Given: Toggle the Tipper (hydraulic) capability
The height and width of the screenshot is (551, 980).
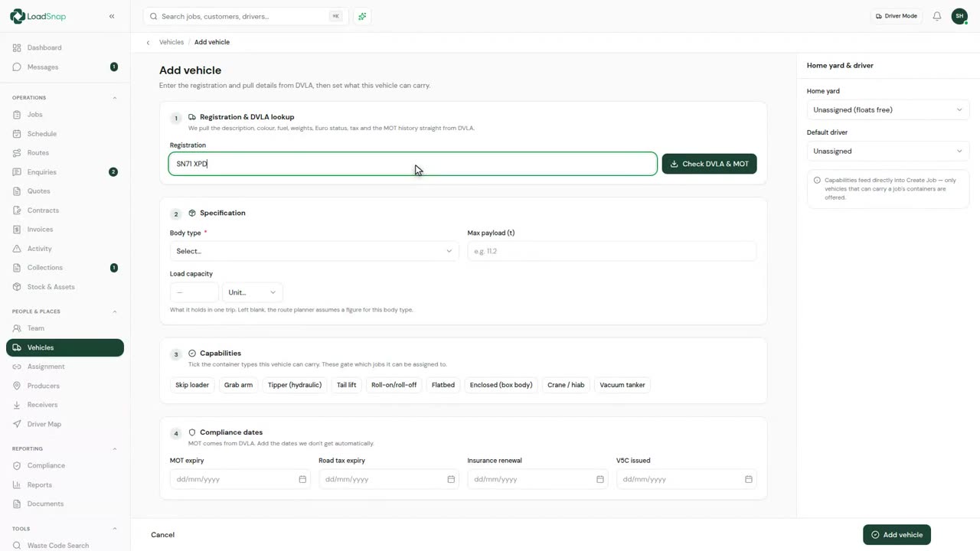Looking at the screenshot, I should 295,385.
